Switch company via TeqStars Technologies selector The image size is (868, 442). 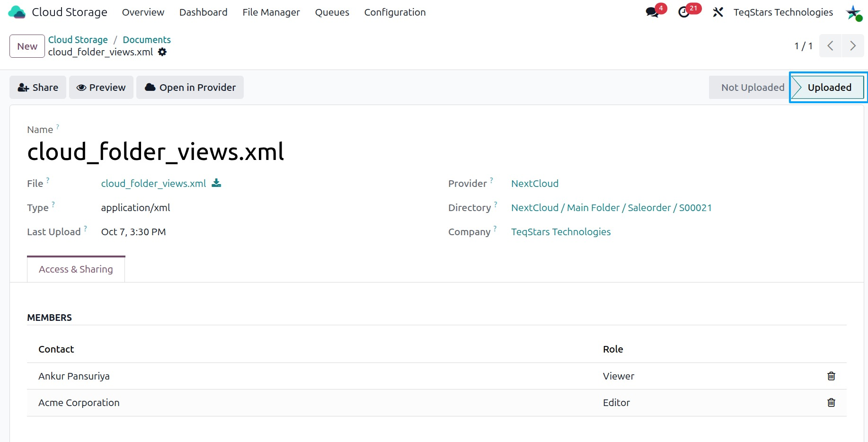tap(783, 12)
